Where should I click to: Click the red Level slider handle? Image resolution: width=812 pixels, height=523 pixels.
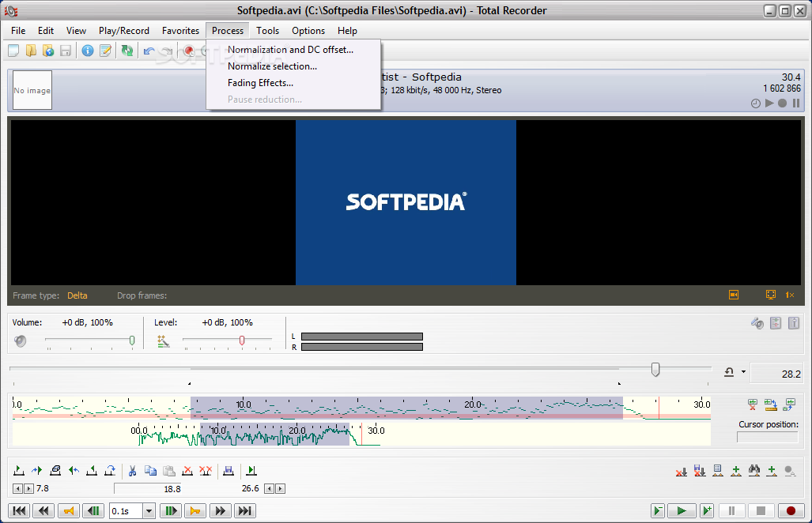pos(242,341)
